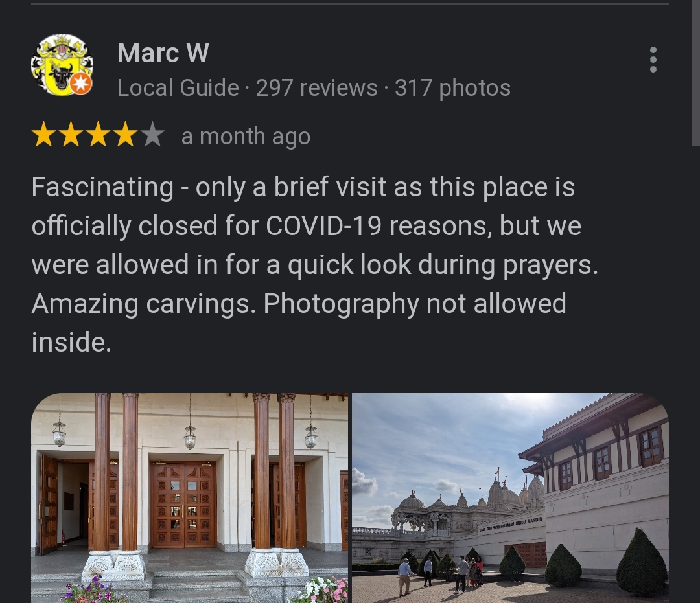This screenshot has height=603, width=700.
Task: Select the second yellow rating star
Action: point(71,135)
